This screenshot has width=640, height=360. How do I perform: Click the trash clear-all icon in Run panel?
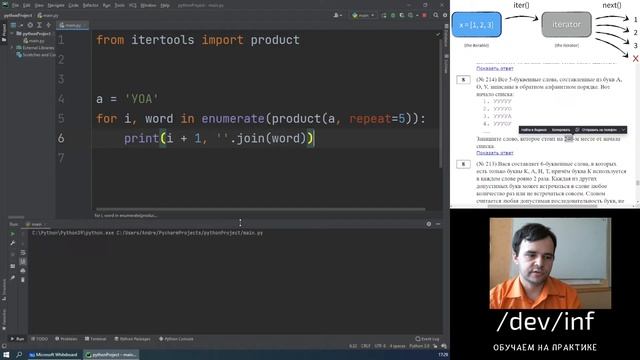[x=23, y=280]
